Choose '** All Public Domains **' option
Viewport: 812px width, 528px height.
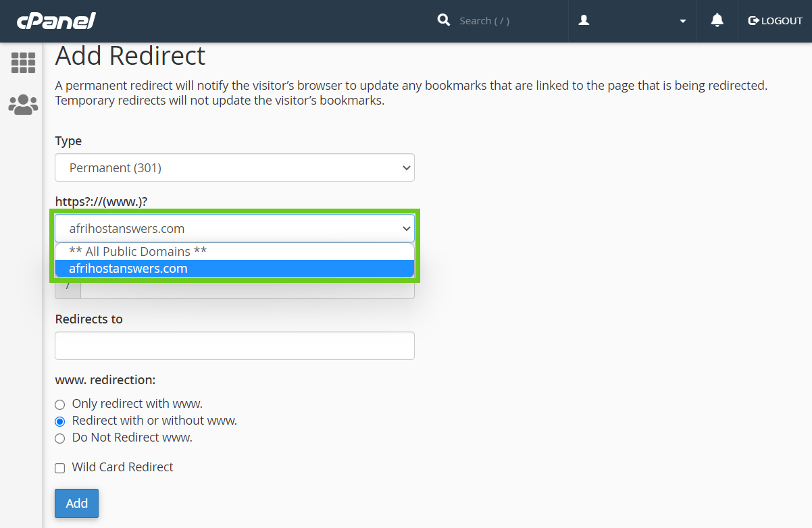click(138, 251)
